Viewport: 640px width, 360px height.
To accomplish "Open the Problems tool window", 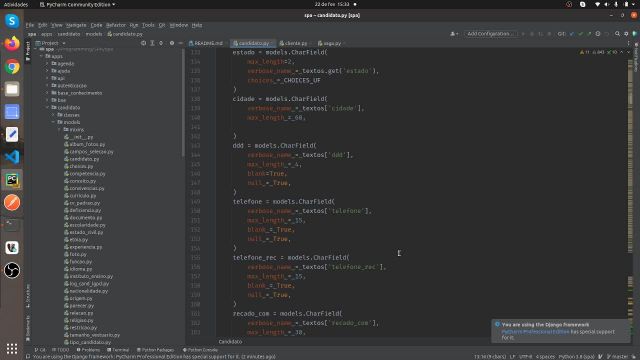I will [x=88, y=350].
